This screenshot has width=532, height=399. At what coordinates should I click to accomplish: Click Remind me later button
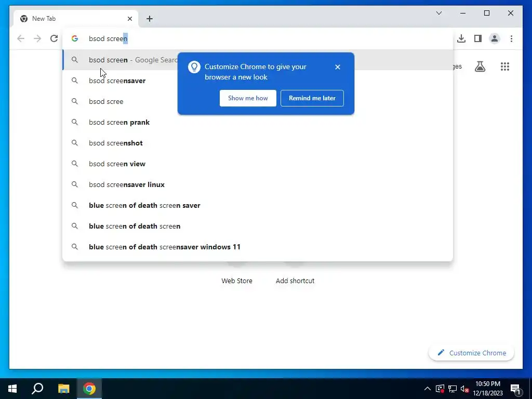tap(312, 98)
